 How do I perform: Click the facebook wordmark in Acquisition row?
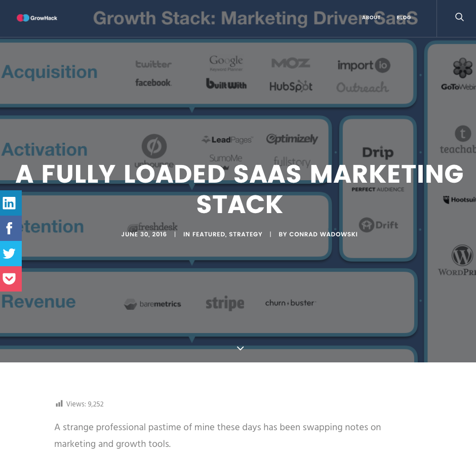pos(153,82)
